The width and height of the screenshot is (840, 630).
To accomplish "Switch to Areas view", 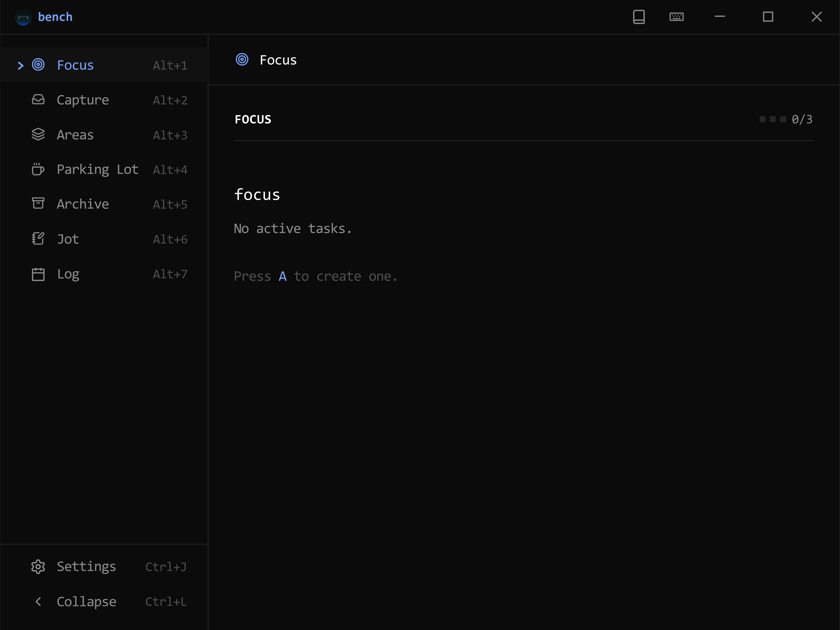I will point(104,135).
